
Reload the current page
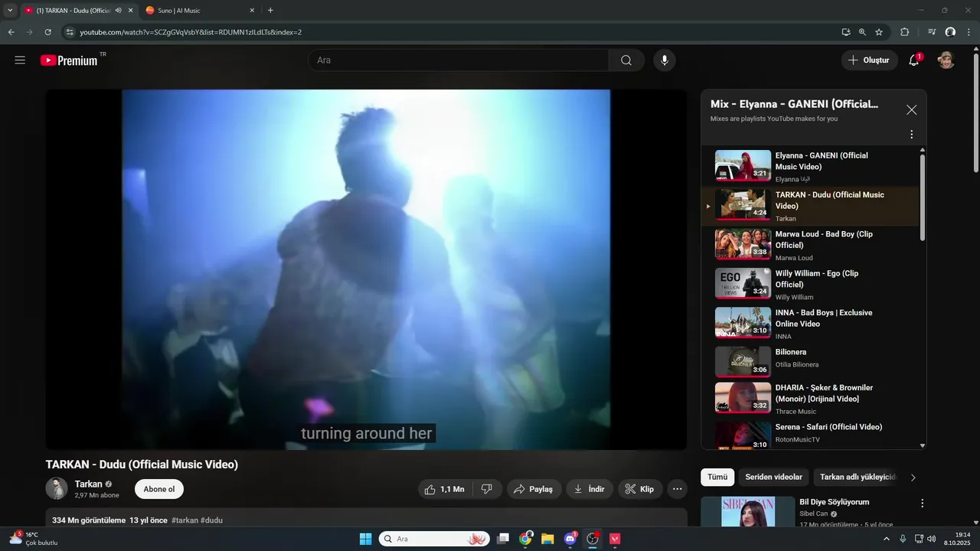point(47,32)
